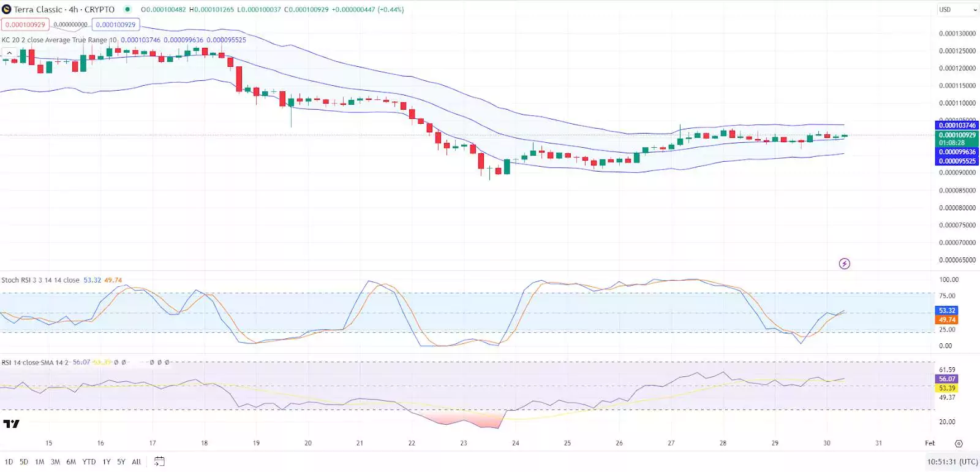Click the Terra Classic · 4h · CRYPTO title
The height and width of the screenshot is (472, 980).
tap(64, 9)
